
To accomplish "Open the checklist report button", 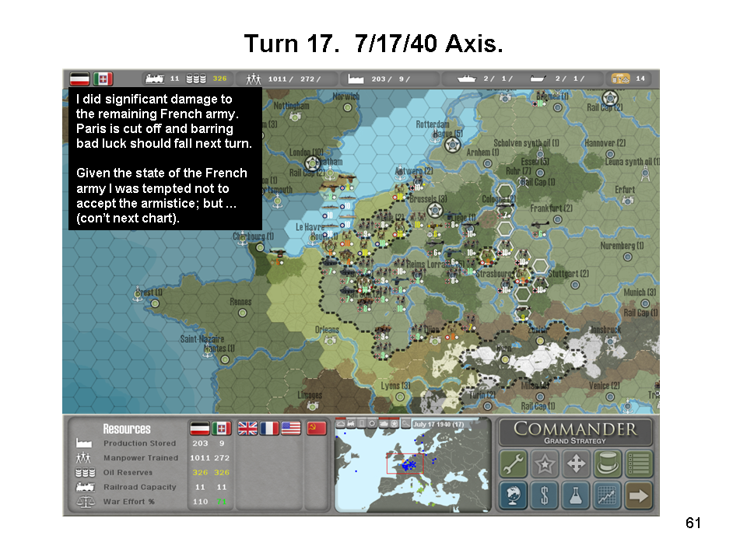I will (639, 464).
